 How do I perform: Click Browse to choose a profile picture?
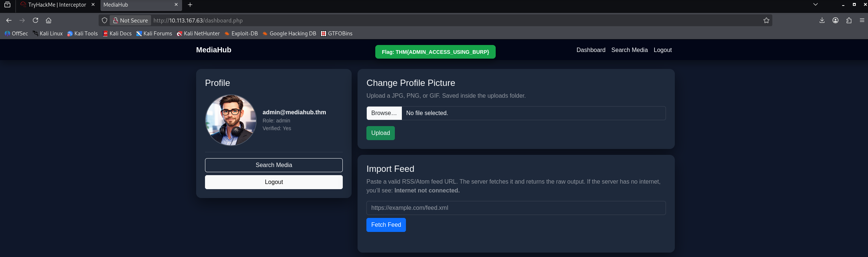coord(384,113)
